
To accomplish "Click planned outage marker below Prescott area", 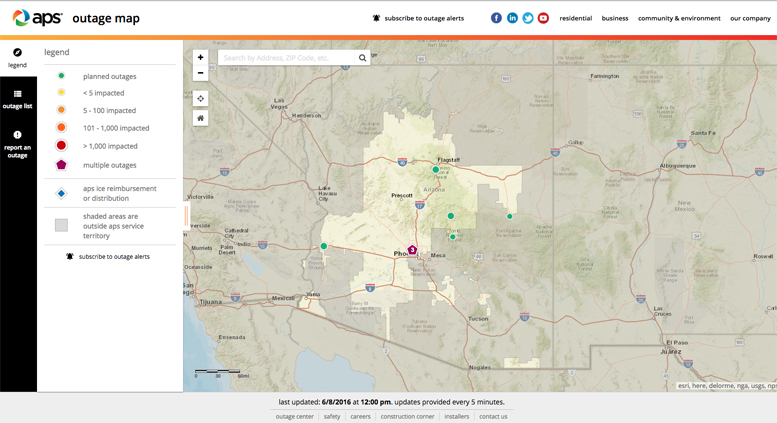I will tap(450, 216).
